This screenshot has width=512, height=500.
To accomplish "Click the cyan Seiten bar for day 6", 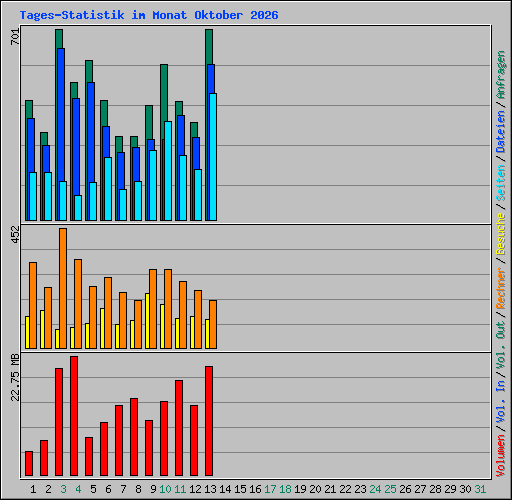I will (108, 189).
